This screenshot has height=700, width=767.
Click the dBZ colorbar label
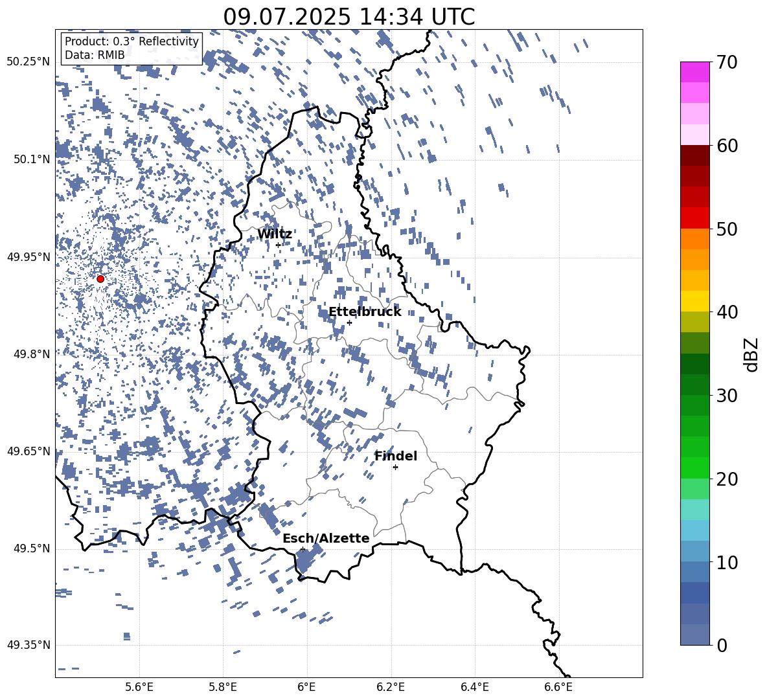pos(751,354)
